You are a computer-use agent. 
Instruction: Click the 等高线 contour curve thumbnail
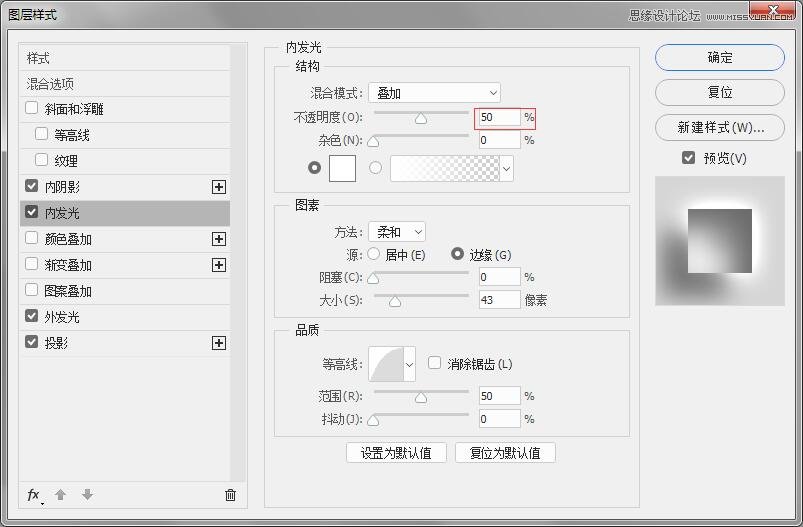(x=386, y=364)
